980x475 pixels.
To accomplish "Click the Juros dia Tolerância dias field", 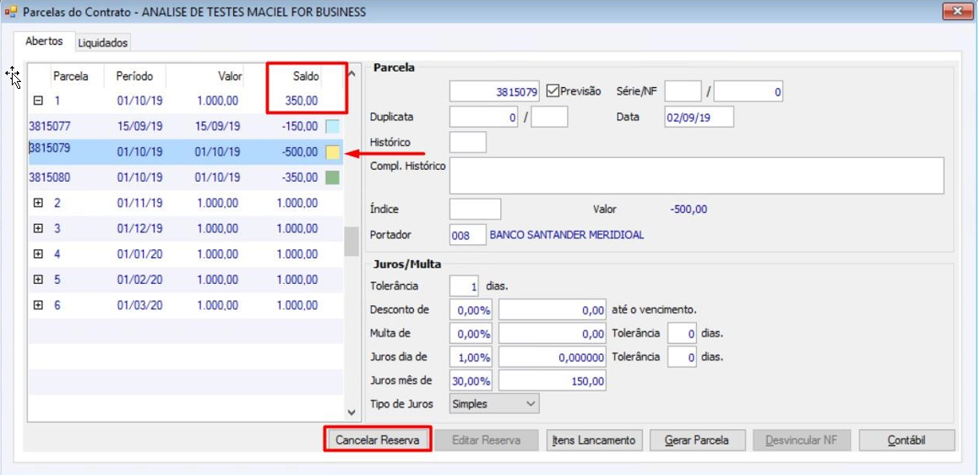I will click(x=682, y=357).
